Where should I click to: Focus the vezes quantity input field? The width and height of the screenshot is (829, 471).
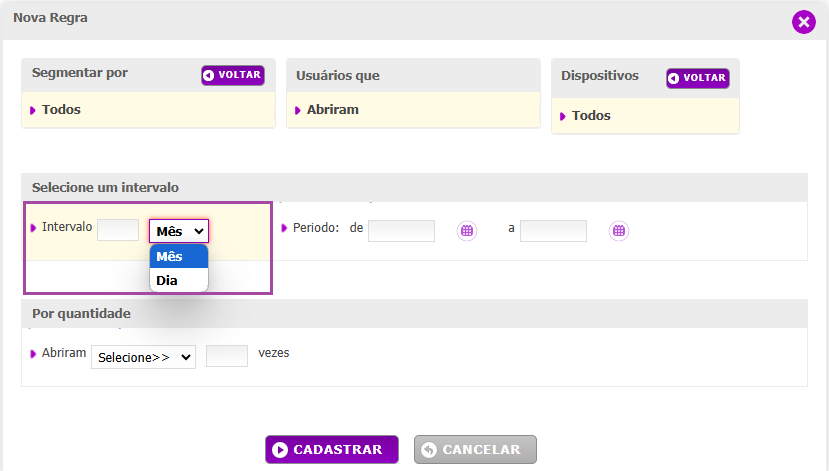(x=227, y=356)
